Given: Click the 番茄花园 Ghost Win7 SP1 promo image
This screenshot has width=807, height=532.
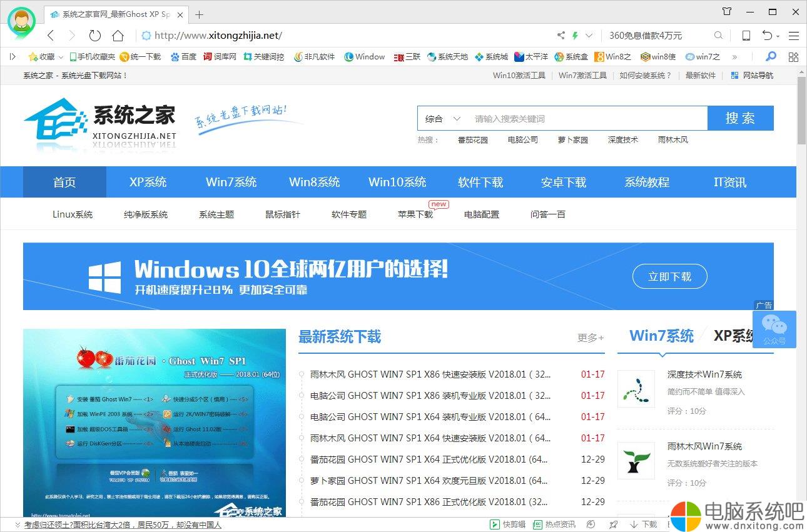Looking at the screenshot, I should coord(155,423).
